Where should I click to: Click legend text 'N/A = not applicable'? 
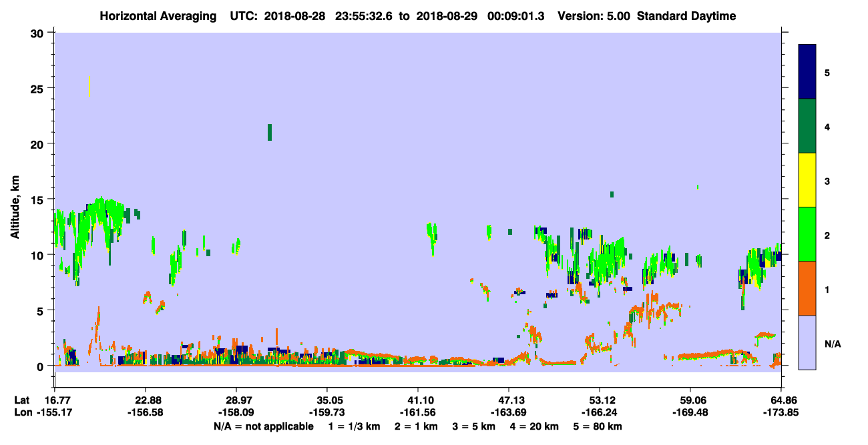pyautogui.click(x=263, y=426)
